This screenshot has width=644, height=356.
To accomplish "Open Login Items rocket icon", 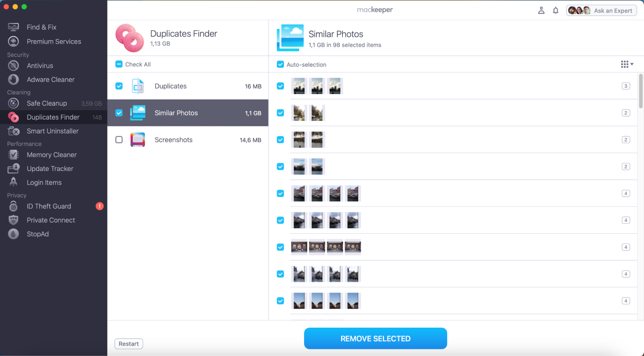I will coord(13,182).
